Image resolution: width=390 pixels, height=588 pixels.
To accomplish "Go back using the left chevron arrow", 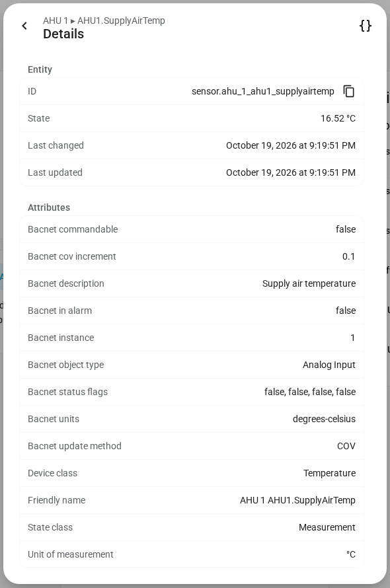I will tap(24, 26).
